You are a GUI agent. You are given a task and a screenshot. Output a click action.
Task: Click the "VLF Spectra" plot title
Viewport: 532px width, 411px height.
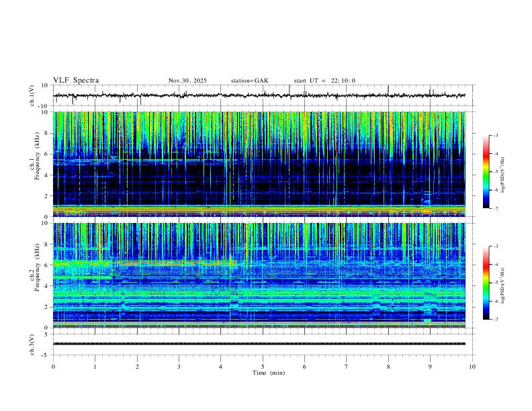point(76,80)
